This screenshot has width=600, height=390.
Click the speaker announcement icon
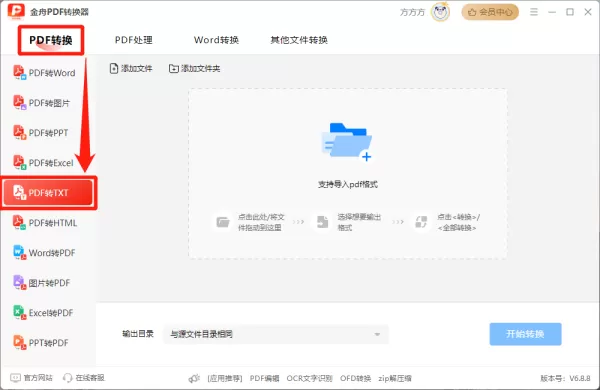[194, 379]
